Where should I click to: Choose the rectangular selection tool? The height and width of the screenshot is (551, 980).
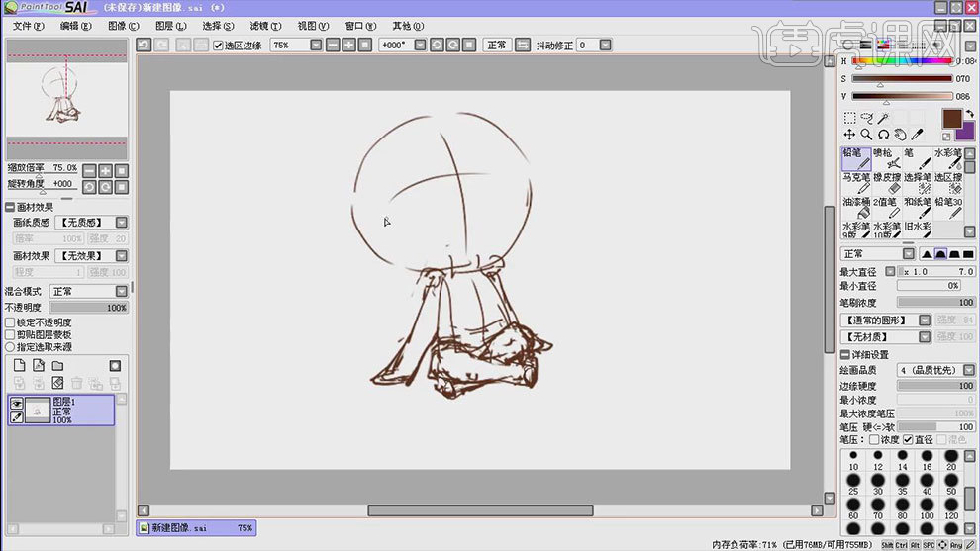point(849,118)
